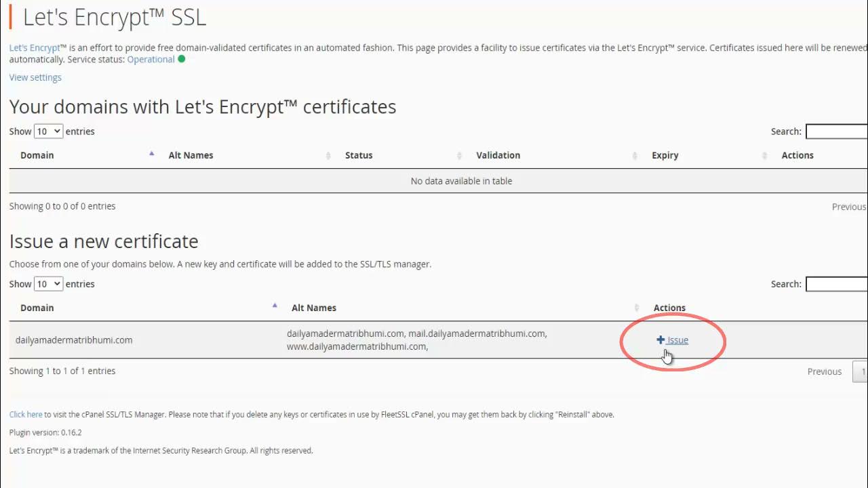Sort certificates by Expiry column
Viewport: 868px width, 488px height.
(x=764, y=155)
